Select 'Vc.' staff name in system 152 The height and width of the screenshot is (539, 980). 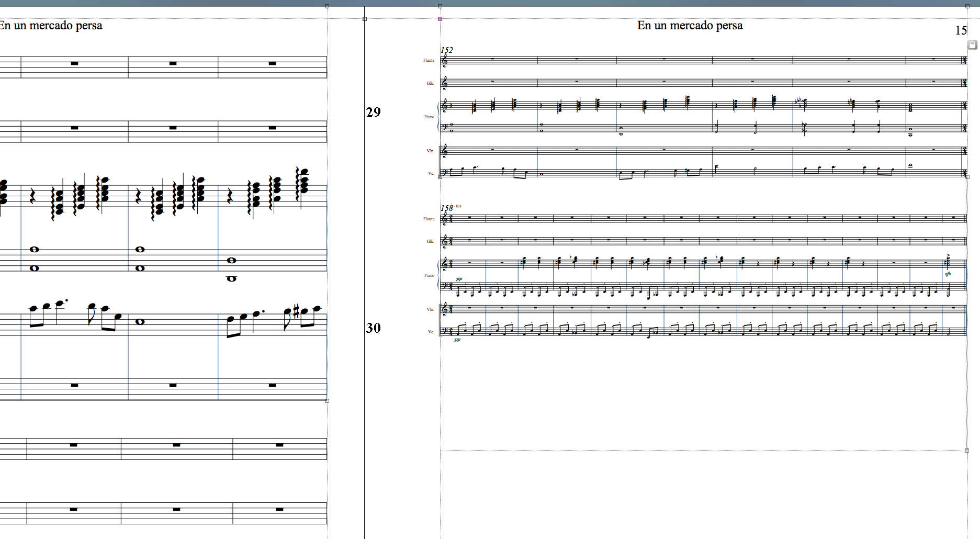(432, 173)
